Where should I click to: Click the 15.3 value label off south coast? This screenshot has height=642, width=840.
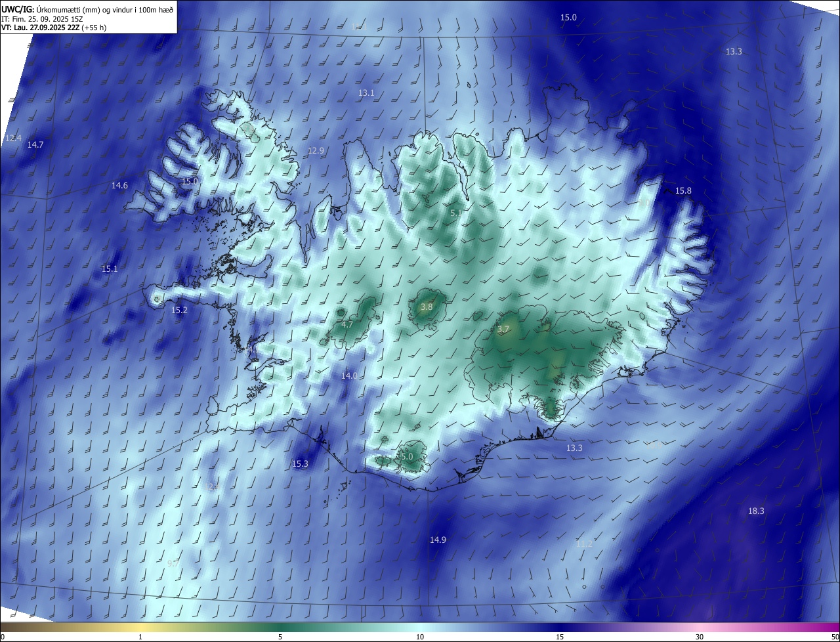[x=300, y=464]
